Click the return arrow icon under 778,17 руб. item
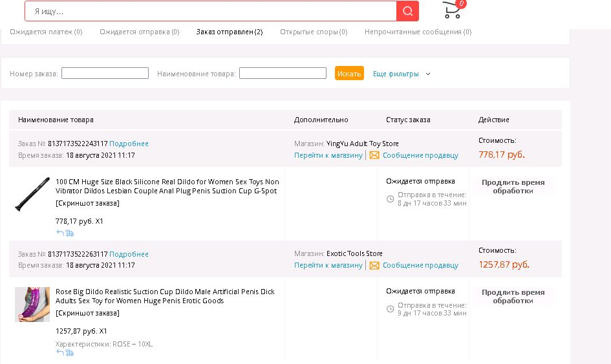This screenshot has width=611, height=364. tap(60, 233)
